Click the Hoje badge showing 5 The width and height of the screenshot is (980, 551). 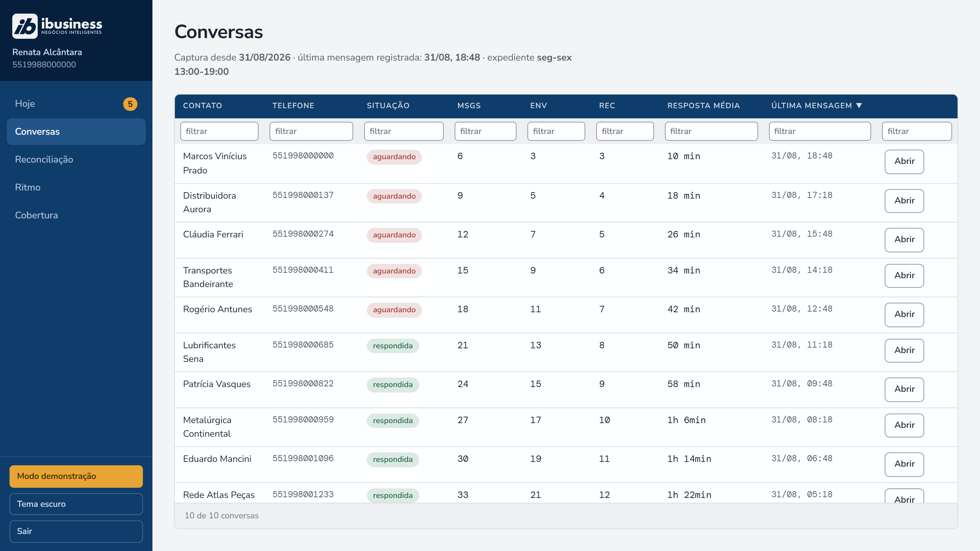(130, 104)
